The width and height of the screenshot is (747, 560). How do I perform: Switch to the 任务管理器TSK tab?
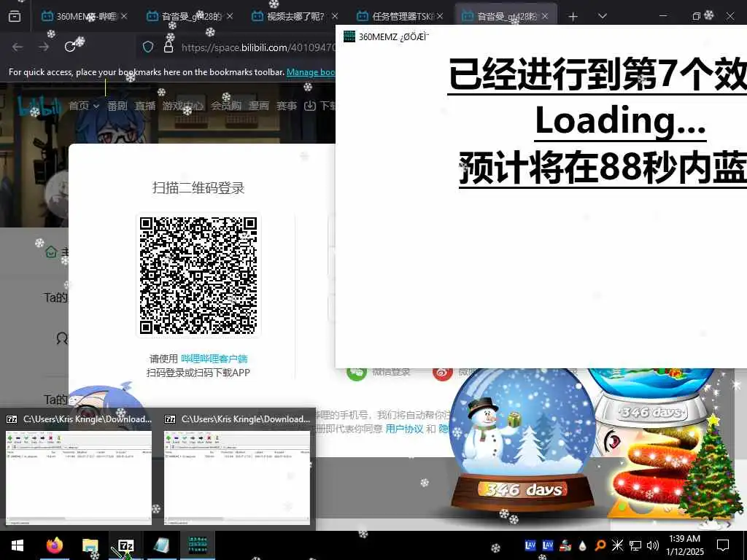coord(400,16)
